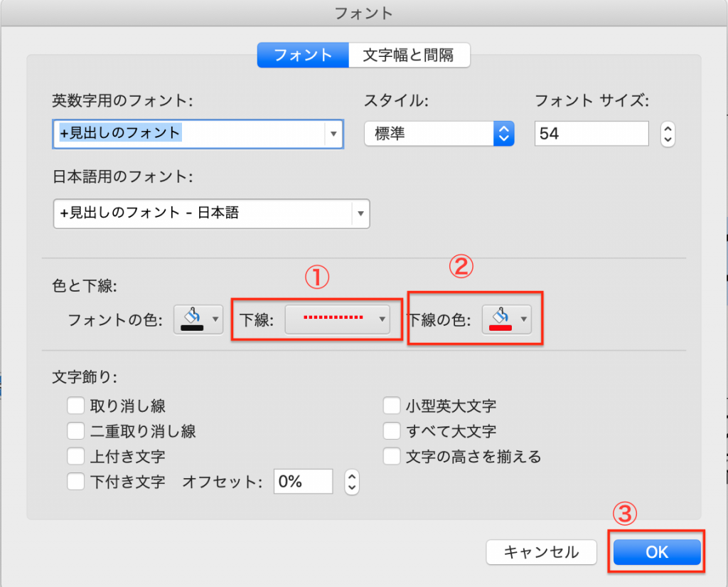728x587 pixels.
Task: Enable the 文字の高さを揃える checkbox
Action: pyautogui.click(x=391, y=456)
